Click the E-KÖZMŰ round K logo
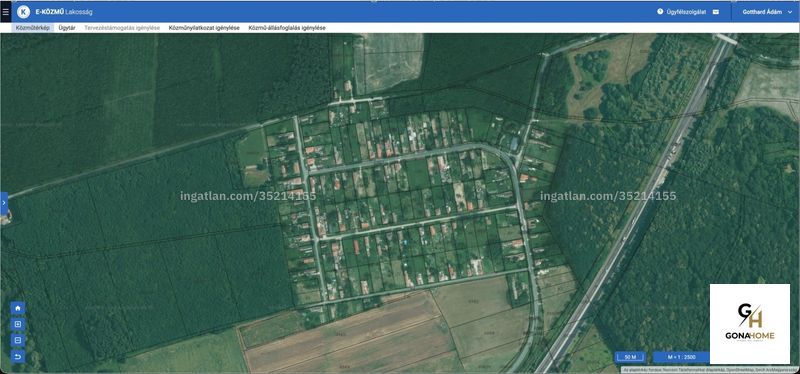This screenshot has height=374, width=800. point(23,12)
